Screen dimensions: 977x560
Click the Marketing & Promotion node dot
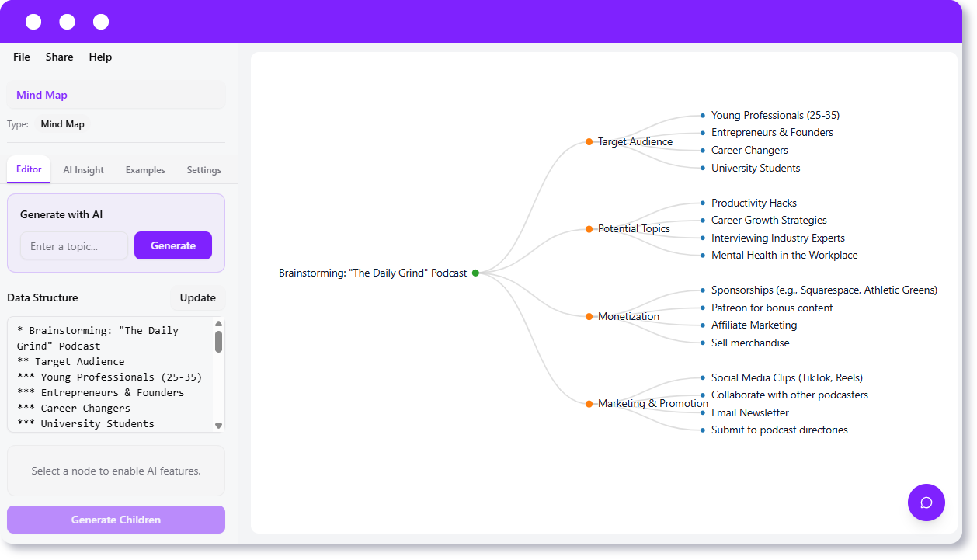point(589,404)
